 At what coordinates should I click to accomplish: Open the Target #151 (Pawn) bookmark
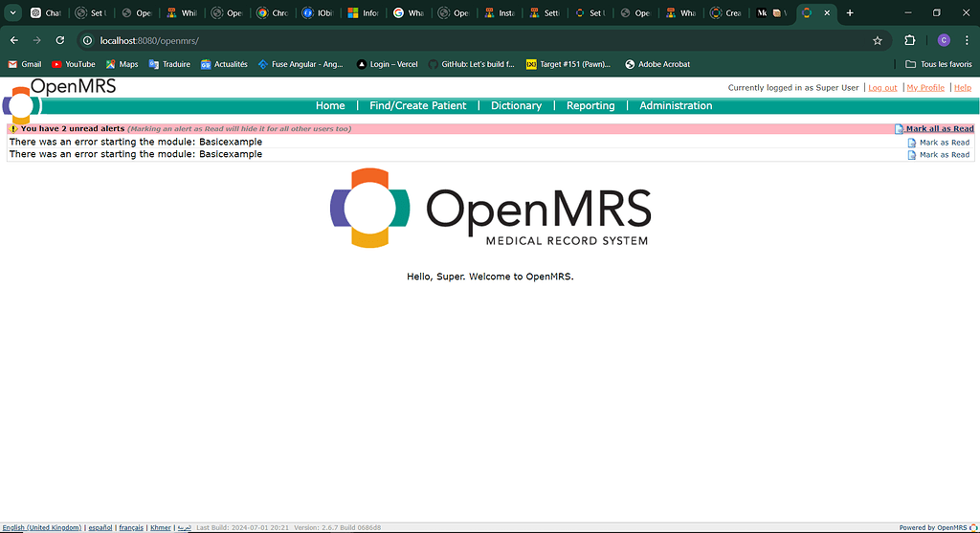tap(568, 64)
